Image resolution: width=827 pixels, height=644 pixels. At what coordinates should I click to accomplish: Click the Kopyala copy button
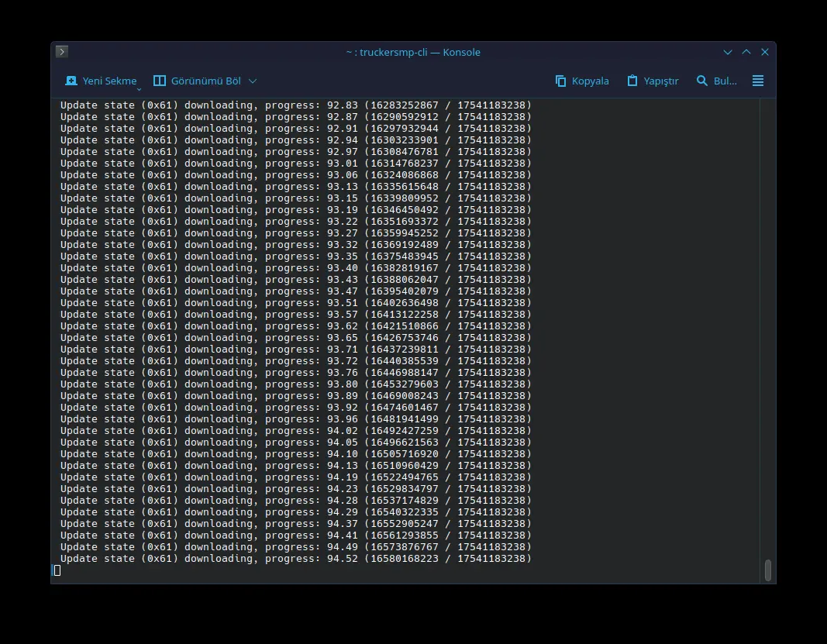point(582,81)
